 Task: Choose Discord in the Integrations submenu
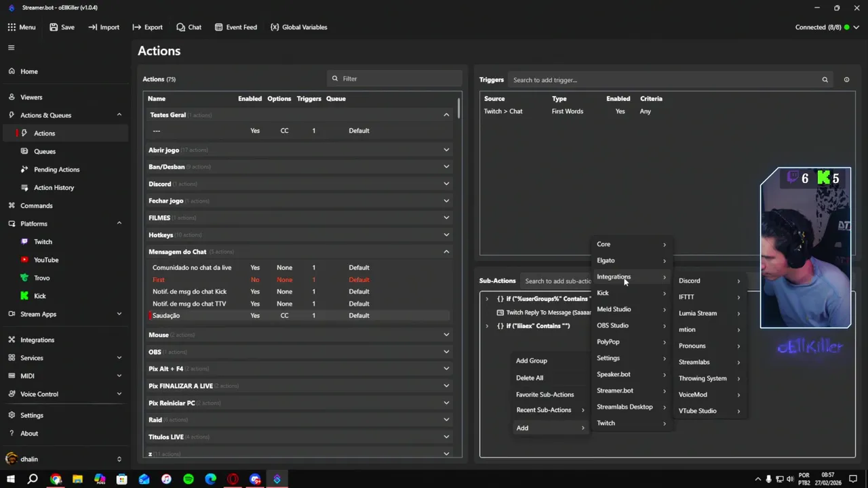pos(709,281)
